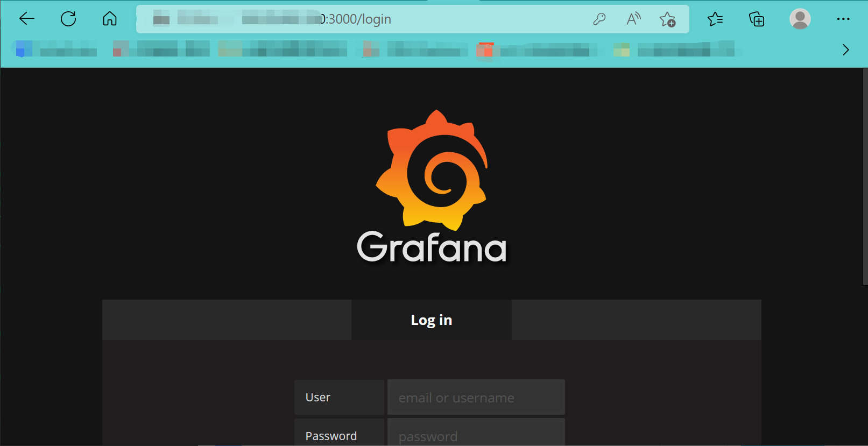
Task: Click the page vertical scrollbar
Action: click(865, 176)
